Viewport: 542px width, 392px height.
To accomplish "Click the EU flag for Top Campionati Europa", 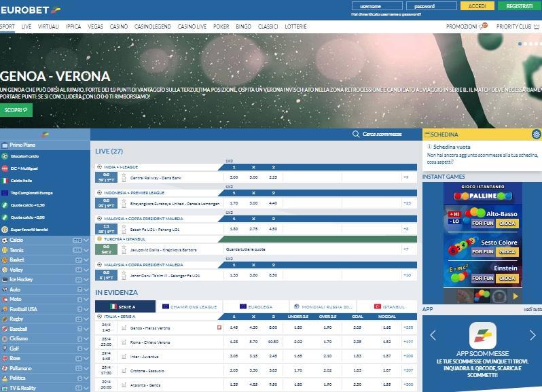I will point(5,193).
